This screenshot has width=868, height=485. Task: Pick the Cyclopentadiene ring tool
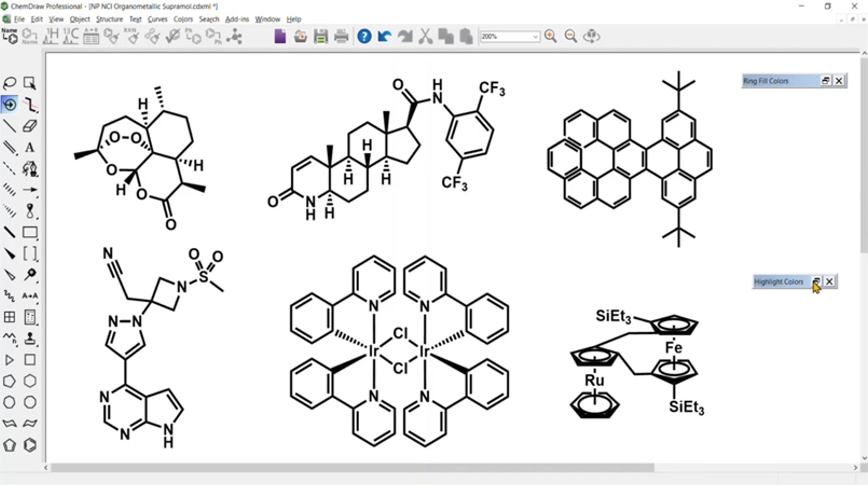click(9, 445)
